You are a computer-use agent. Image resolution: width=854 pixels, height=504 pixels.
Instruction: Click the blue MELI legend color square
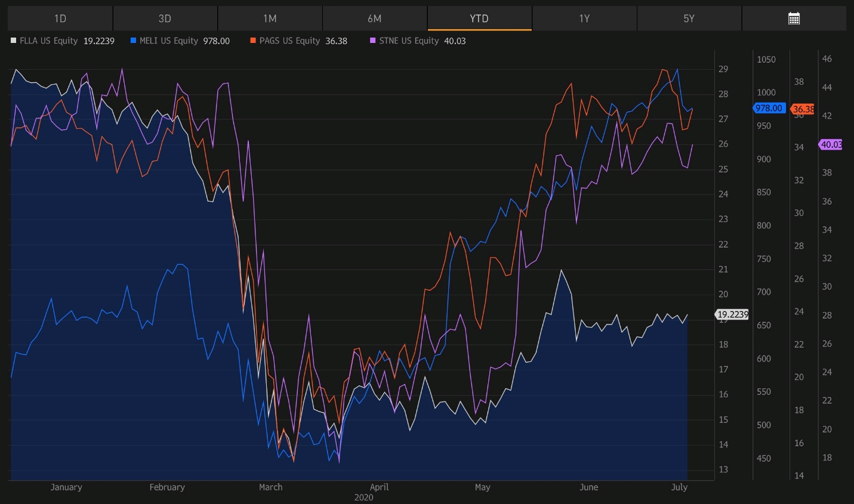coord(133,41)
